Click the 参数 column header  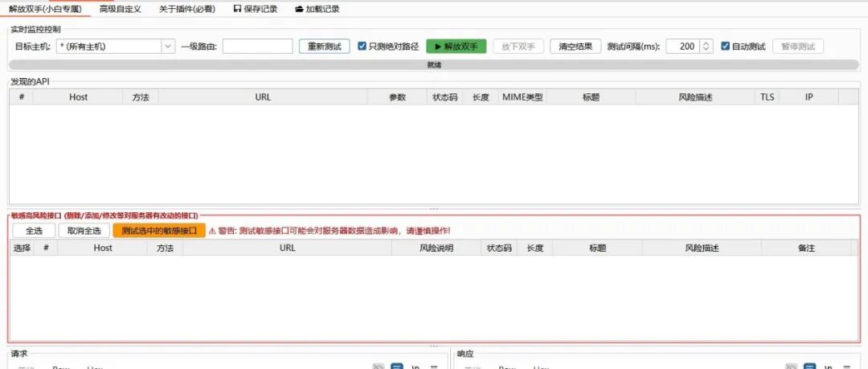398,97
